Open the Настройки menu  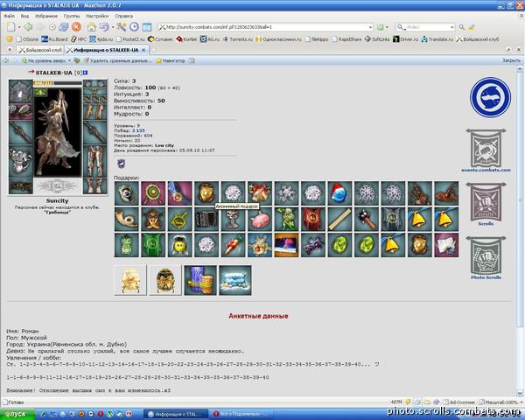point(97,16)
